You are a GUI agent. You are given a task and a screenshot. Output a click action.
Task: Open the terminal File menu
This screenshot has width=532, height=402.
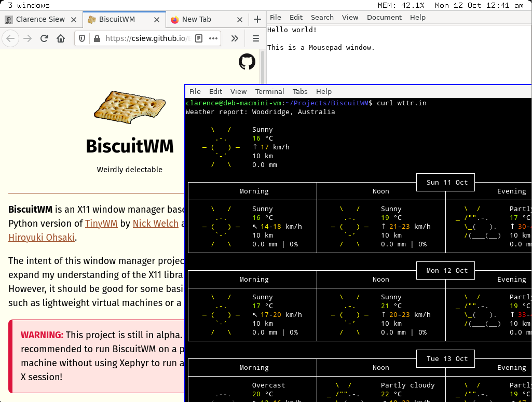pyautogui.click(x=195, y=91)
